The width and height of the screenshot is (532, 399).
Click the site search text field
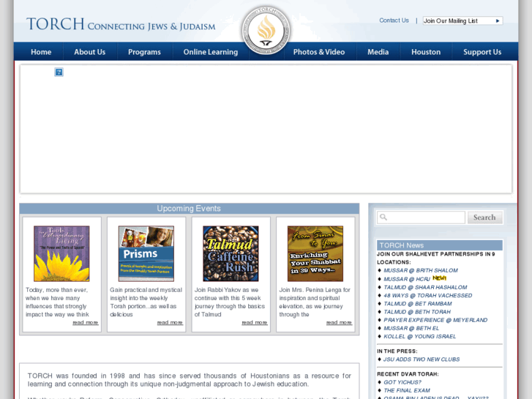click(421, 217)
